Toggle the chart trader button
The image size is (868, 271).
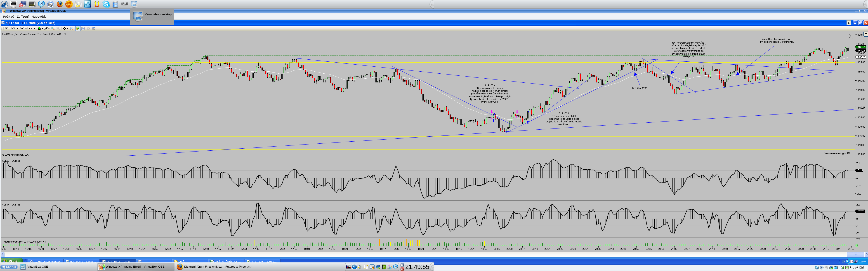click(78, 29)
